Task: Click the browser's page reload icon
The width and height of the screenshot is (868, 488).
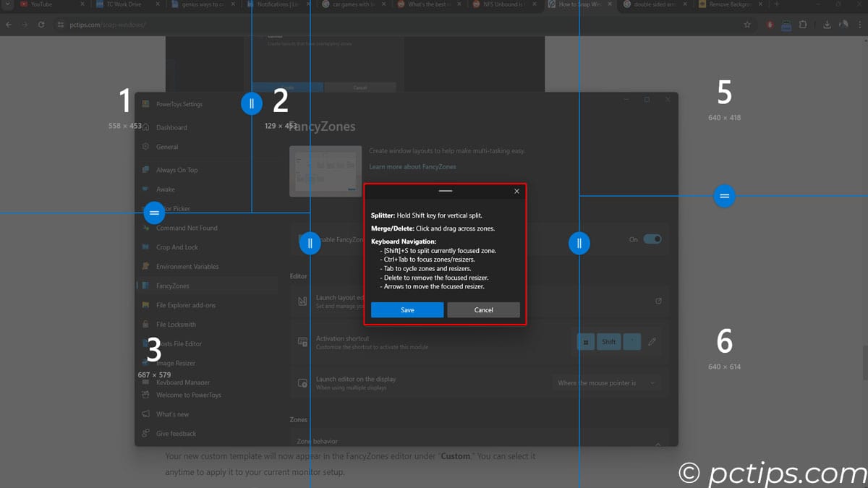Action: 41,25
